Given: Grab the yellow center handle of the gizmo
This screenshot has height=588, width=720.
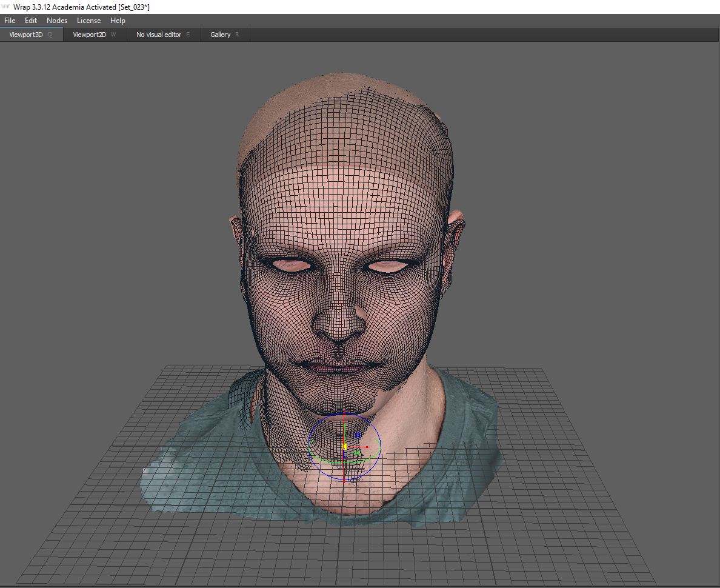Looking at the screenshot, I should (344, 446).
